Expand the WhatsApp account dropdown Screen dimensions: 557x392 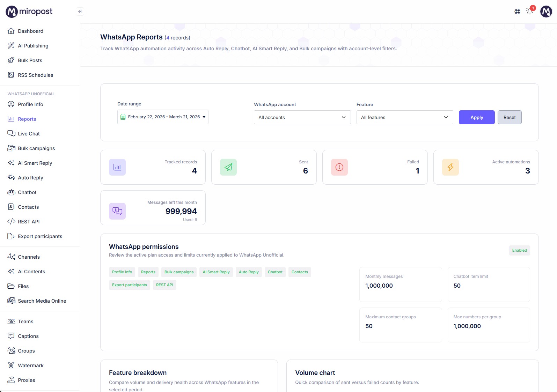coord(302,117)
